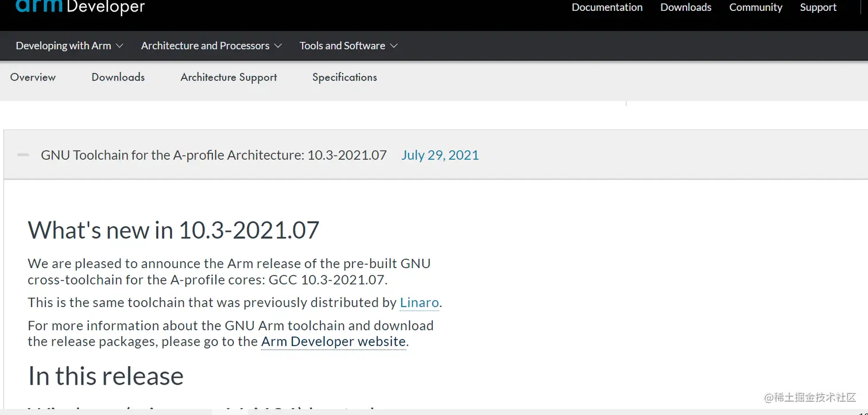This screenshot has height=415, width=868.
Task: Open the Arm Developer website link
Action: point(334,342)
